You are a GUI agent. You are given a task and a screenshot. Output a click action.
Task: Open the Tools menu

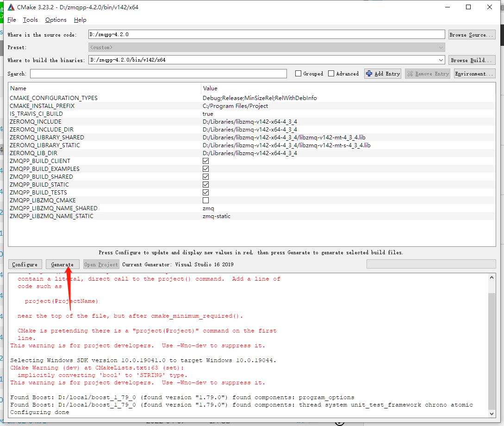(30, 20)
